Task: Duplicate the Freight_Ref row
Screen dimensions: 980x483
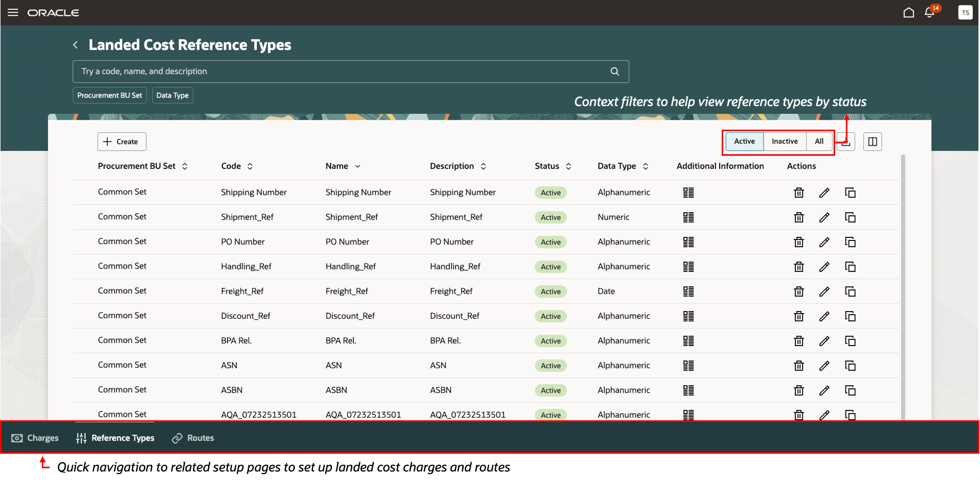Action: coord(850,292)
